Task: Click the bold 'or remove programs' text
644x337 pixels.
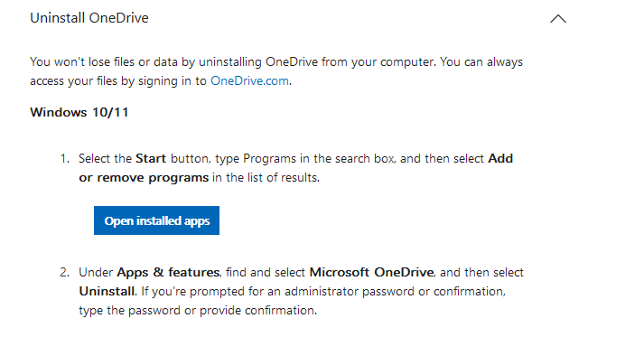Action: (x=144, y=178)
